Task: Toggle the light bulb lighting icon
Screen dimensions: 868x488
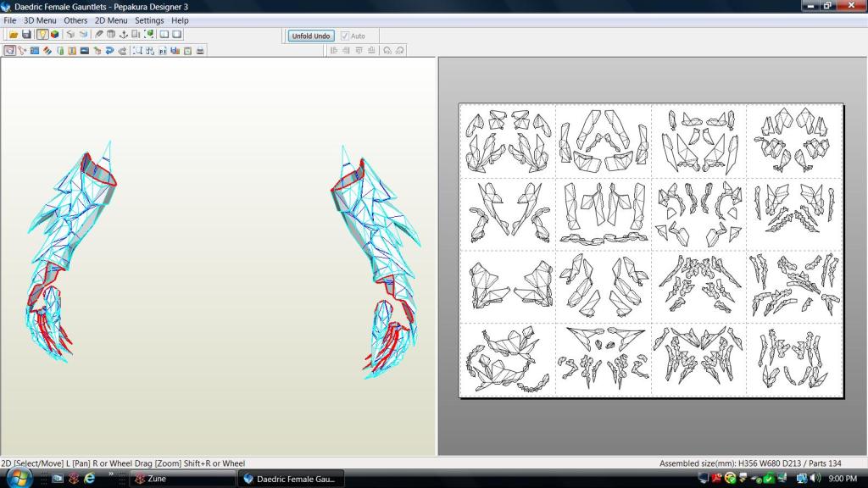Action: (42, 34)
